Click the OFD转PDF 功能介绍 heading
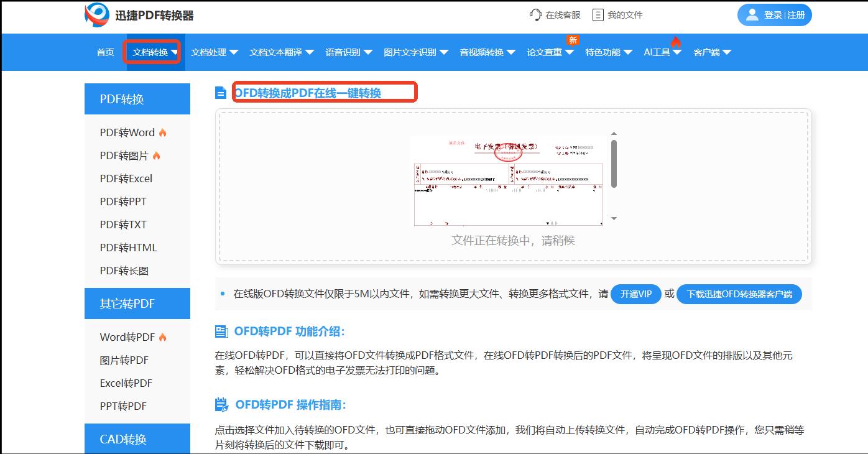 (290, 331)
